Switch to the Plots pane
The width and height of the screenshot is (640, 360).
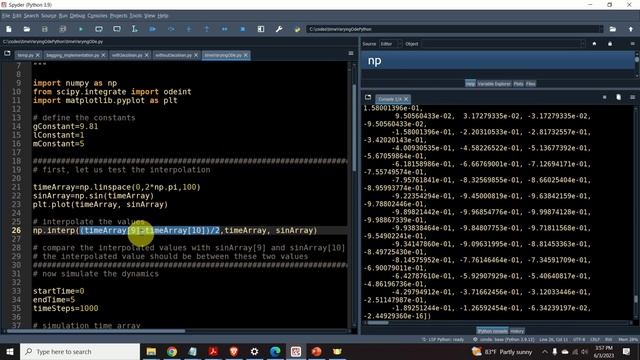tap(518, 84)
